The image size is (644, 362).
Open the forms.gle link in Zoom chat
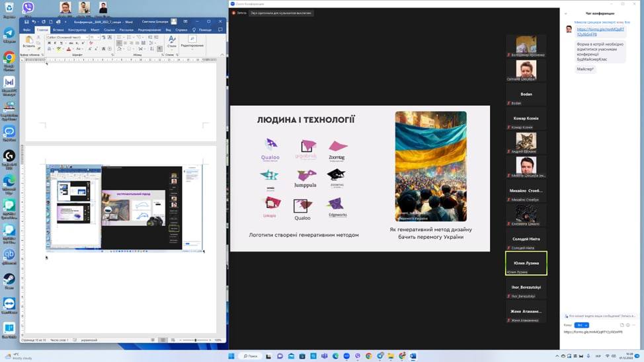[x=600, y=32]
